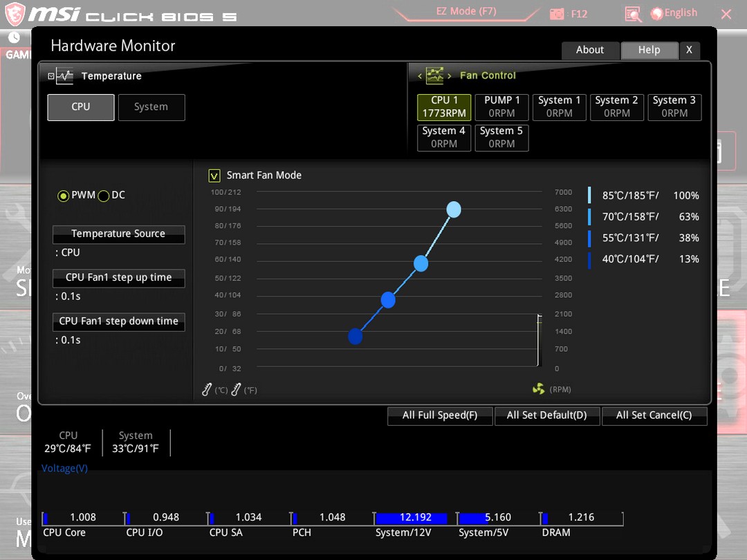Select the PWM radio button
This screenshot has width=747, height=560.
(64, 196)
